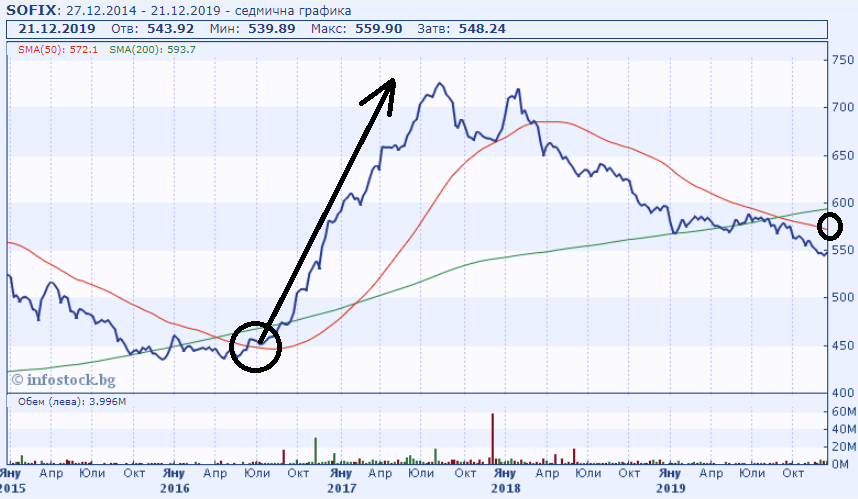Click the 750 price axis label

tap(843, 60)
